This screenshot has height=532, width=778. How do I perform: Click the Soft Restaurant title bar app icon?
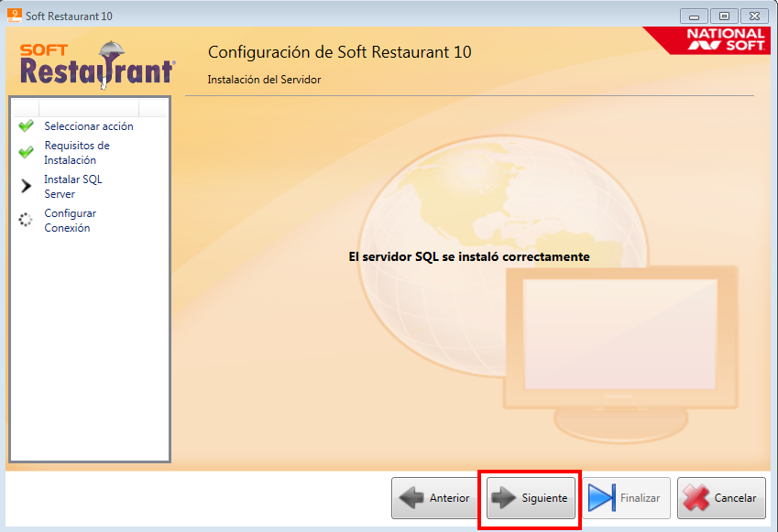pyautogui.click(x=14, y=16)
